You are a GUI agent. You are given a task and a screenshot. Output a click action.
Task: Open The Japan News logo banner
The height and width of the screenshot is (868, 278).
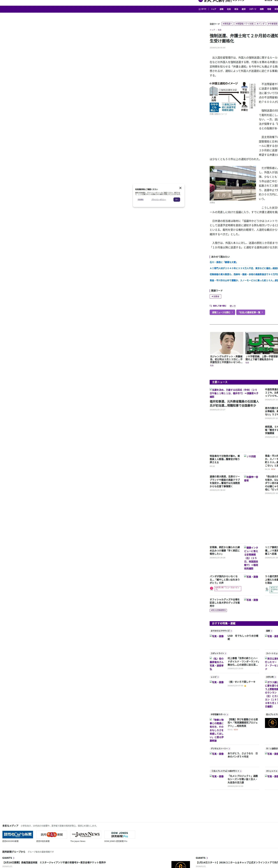86,834
